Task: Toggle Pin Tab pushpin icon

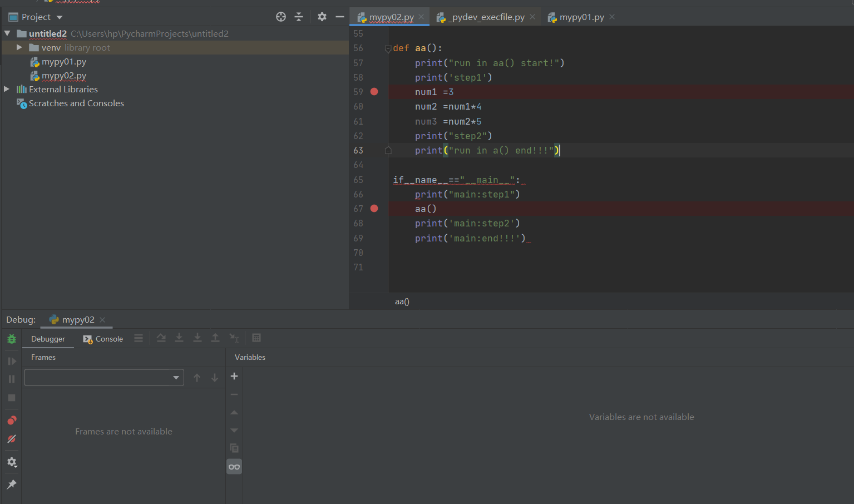Action: pos(12,485)
